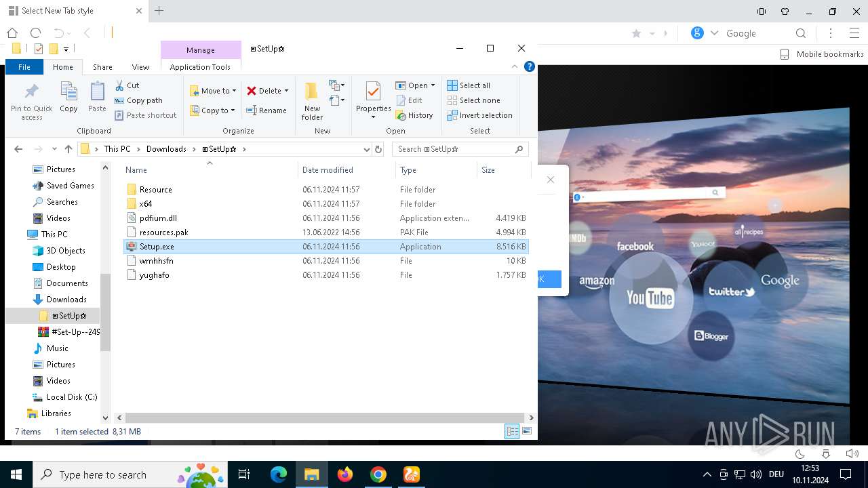Go up one folder level arrow
The width and height of the screenshot is (868, 488).
pyautogui.click(x=68, y=149)
